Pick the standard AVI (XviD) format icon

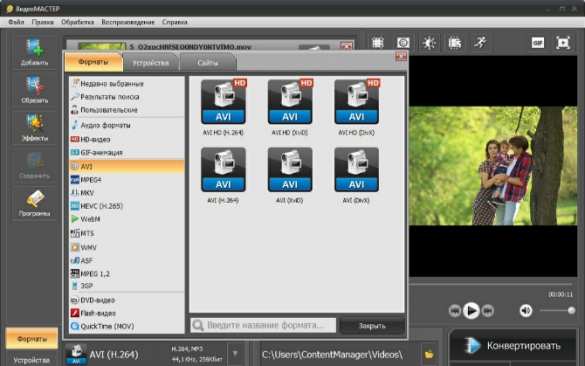pos(290,170)
